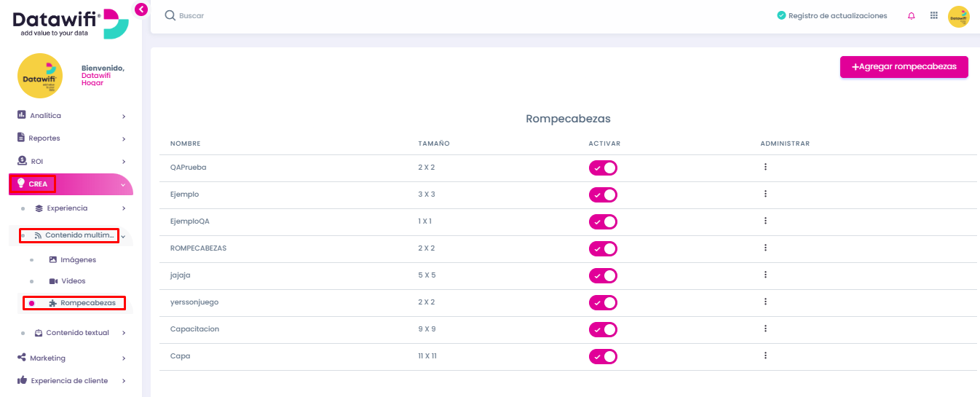Viewport: 980px width, 397px height.
Task: Click the Experiencia layers icon
Action: (x=39, y=208)
